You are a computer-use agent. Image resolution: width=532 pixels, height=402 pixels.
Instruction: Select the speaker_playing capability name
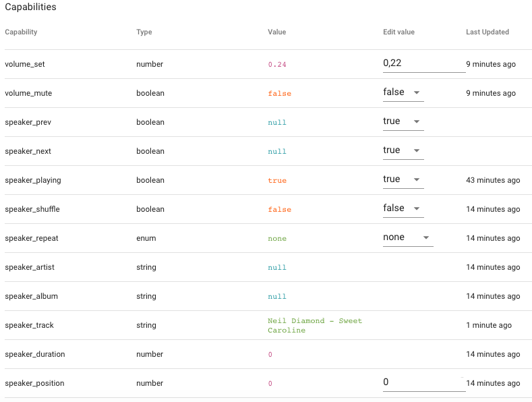pos(32,180)
